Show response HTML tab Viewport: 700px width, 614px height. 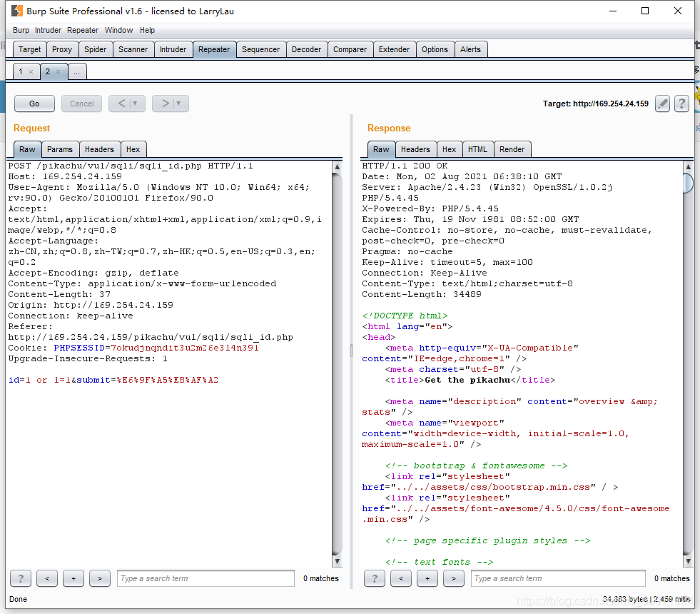tap(477, 150)
